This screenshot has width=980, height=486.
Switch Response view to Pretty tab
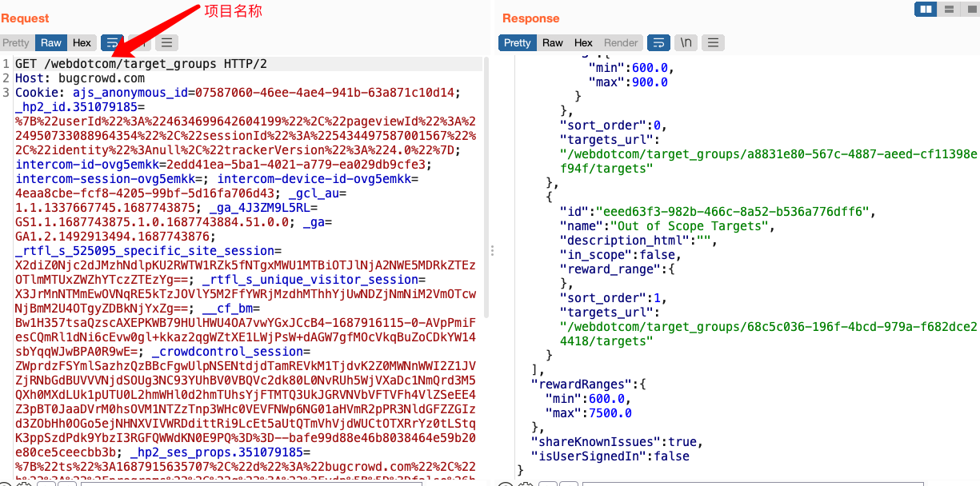point(517,42)
